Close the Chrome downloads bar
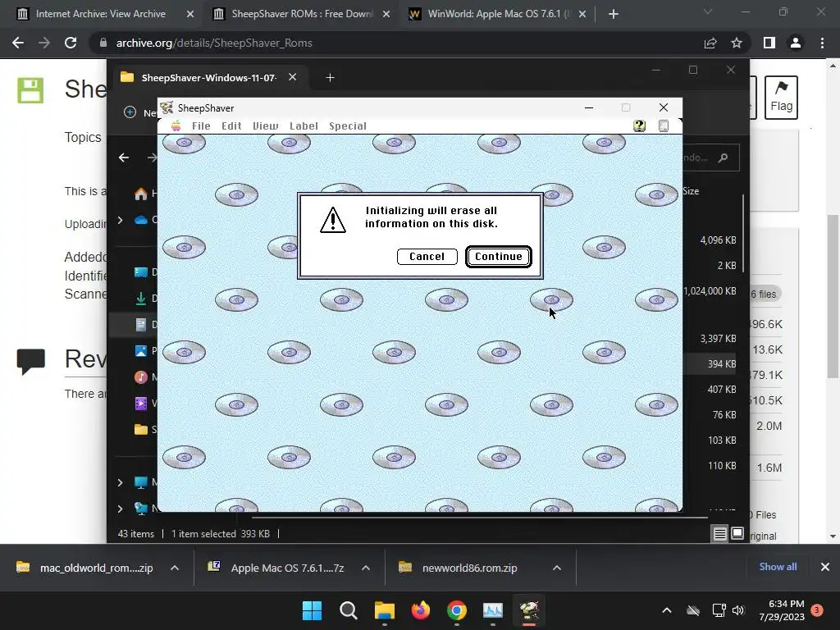This screenshot has height=630, width=840. click(x=825, y=567)
